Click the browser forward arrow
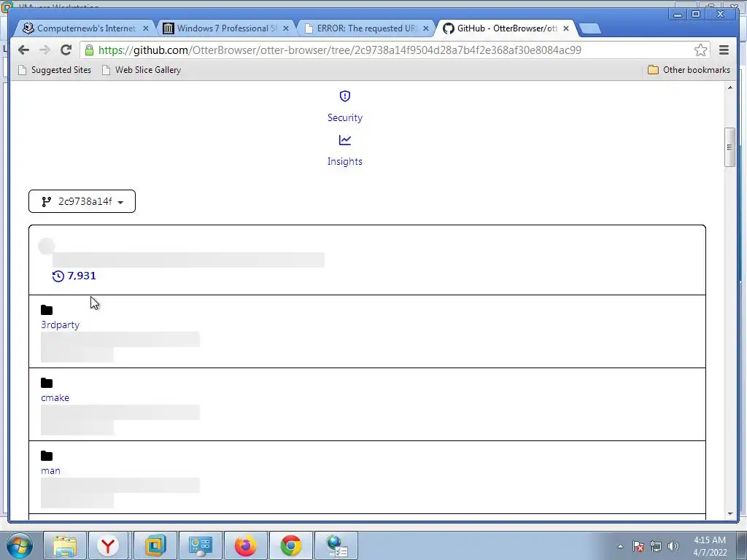Viewport: 747px width, 560px height. pyautogui.click(x=44, y=50)
